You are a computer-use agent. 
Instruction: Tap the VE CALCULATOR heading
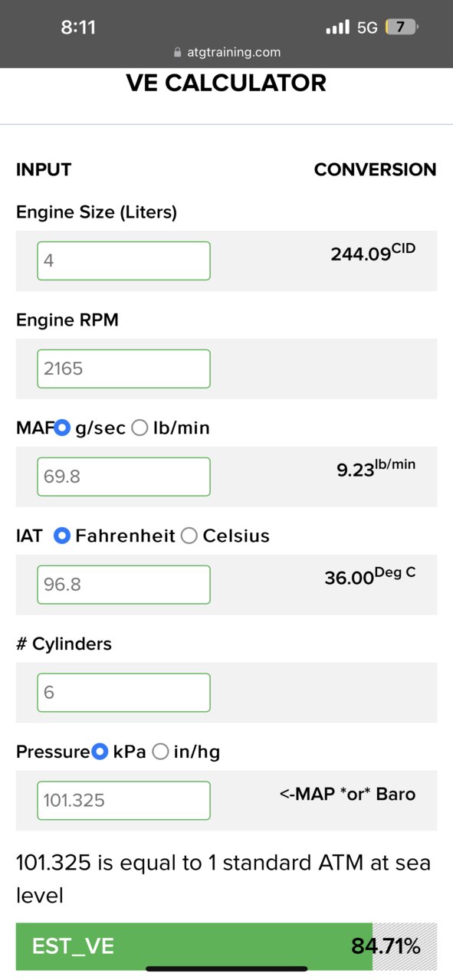pos(226,83)
